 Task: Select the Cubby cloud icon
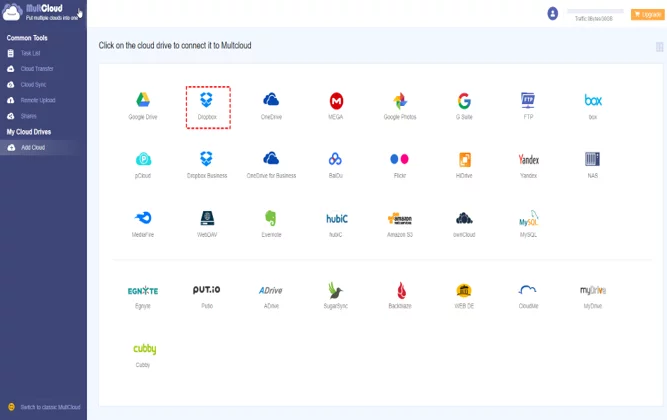coord(145,349)
